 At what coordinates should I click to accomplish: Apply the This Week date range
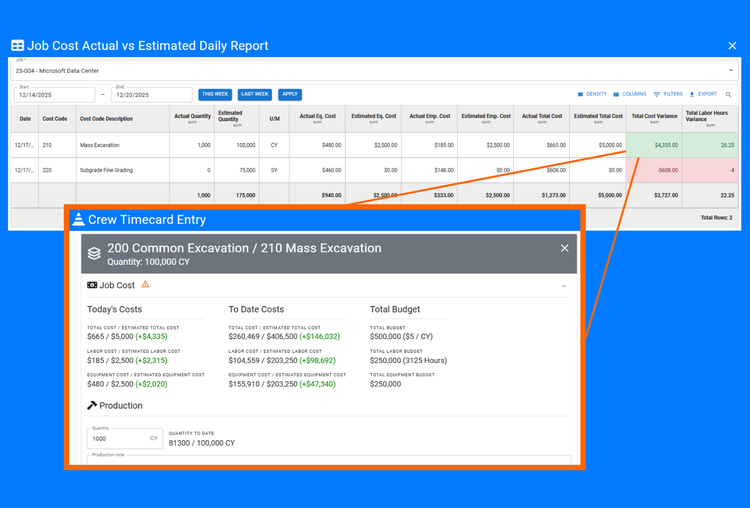click(215, 94)
